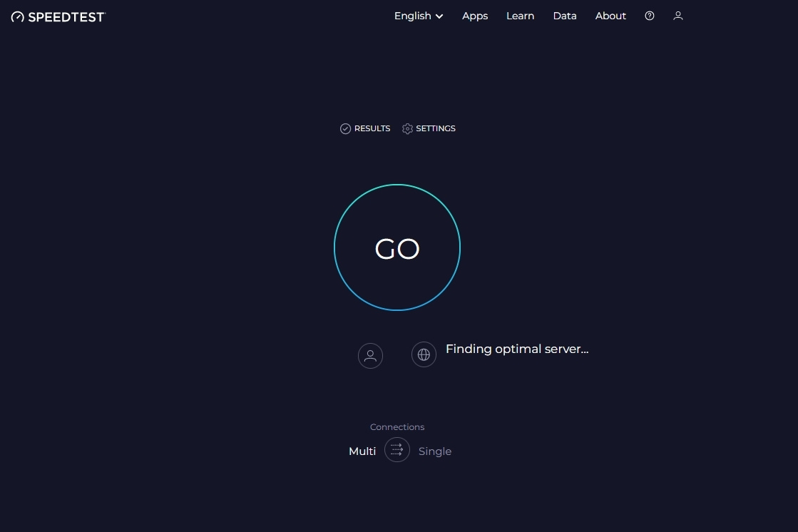Open the Learn menu item
This screenshot has width=798, height=532.
click(520, 16)
